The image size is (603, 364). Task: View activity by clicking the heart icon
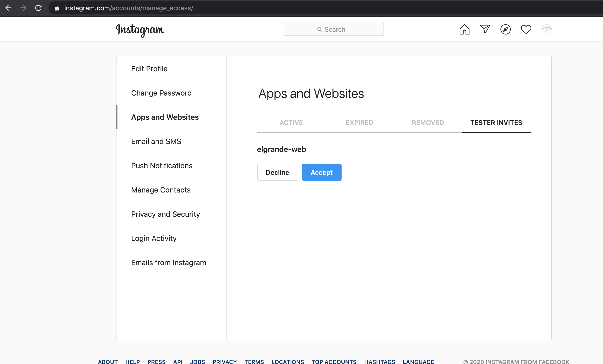526,29
